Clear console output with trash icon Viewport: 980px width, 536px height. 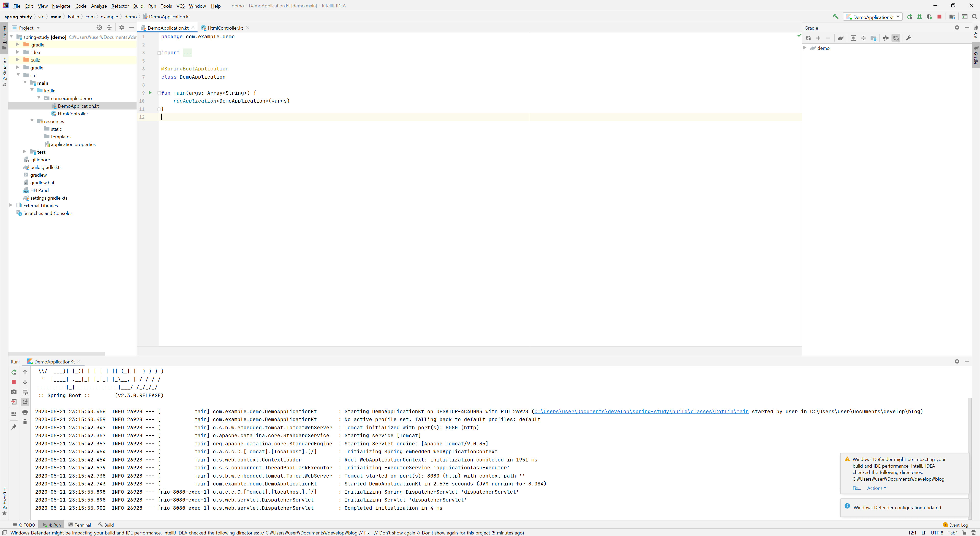25,422
